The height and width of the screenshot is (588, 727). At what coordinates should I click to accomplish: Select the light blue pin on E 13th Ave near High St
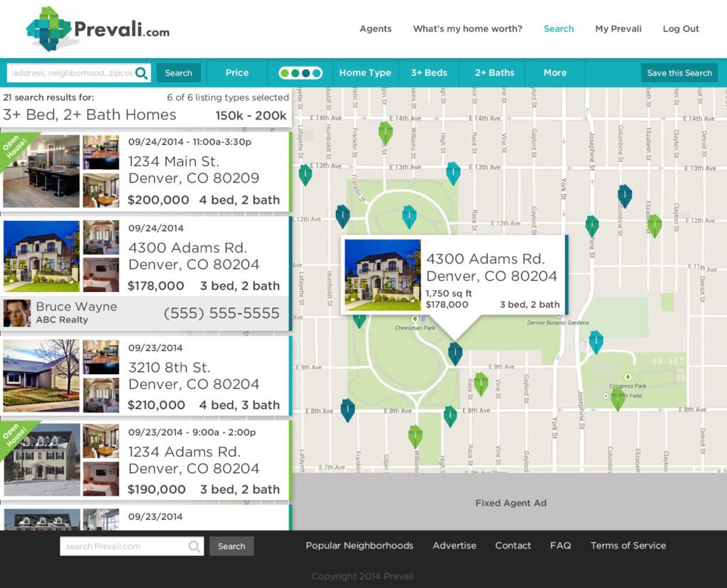(453, 173)
